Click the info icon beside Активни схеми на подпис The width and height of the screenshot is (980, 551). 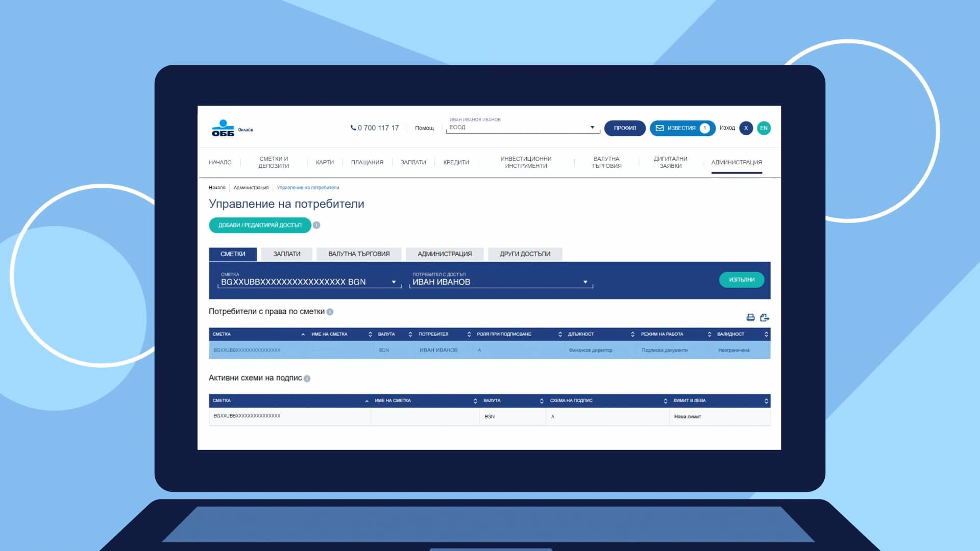tap(306, 379)
